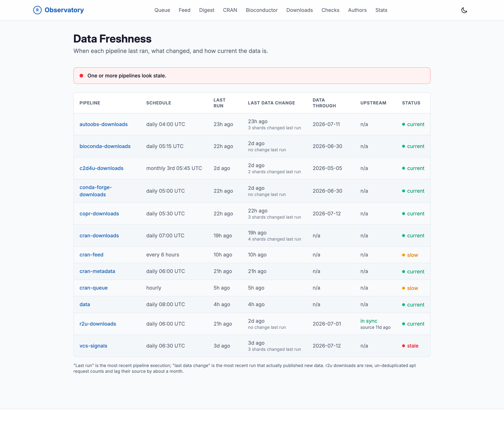Click 'source 11d ago' under in sync
Viewport: 504px width, 425px height.
375,327
